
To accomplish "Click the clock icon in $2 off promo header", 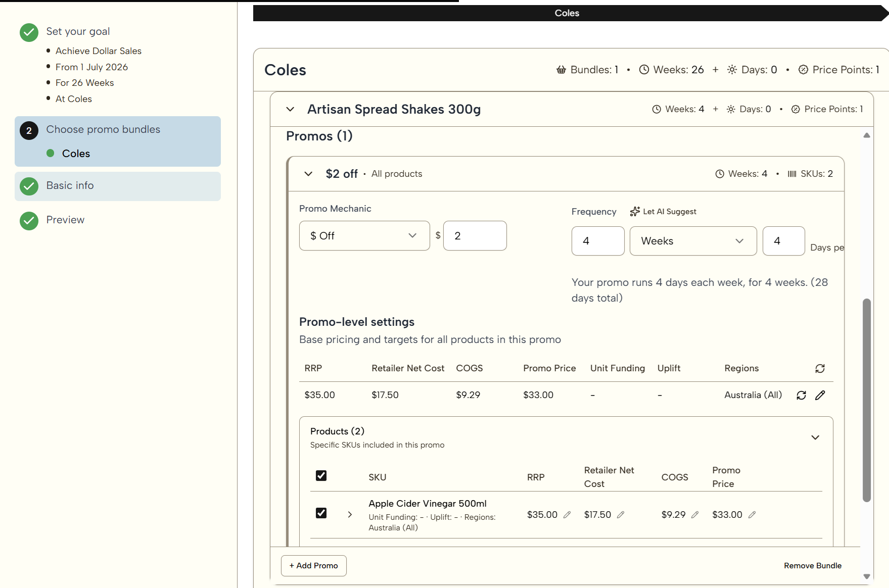I will point(720,174).
